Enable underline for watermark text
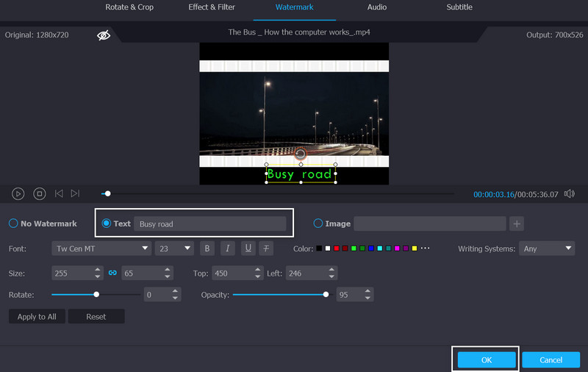Viewport: 588px width, 372px height. coord(247,248)
